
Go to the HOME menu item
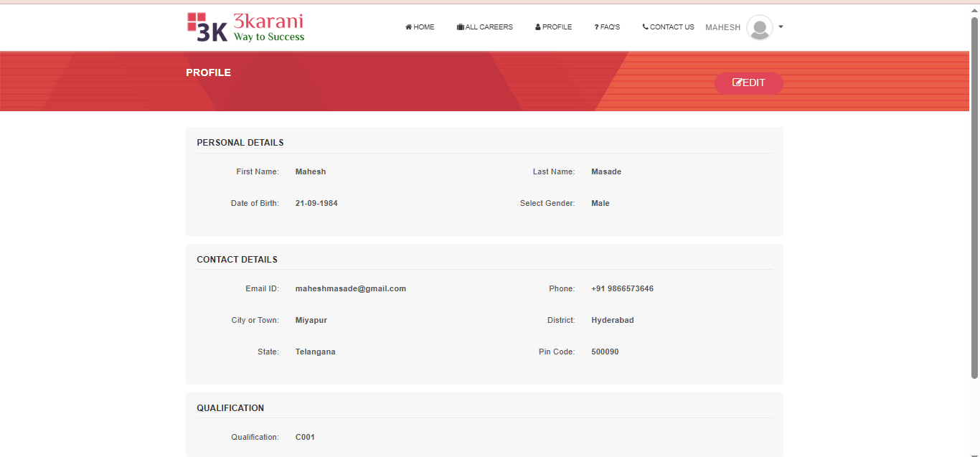tap(424, 27)
